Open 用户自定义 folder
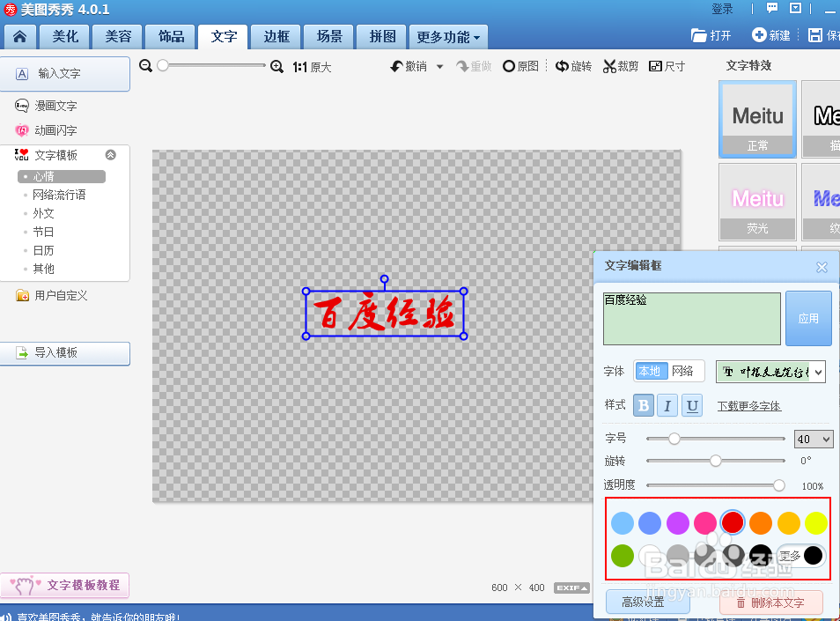840x621 pixels. pyautogui.click(x=52, y=295)
